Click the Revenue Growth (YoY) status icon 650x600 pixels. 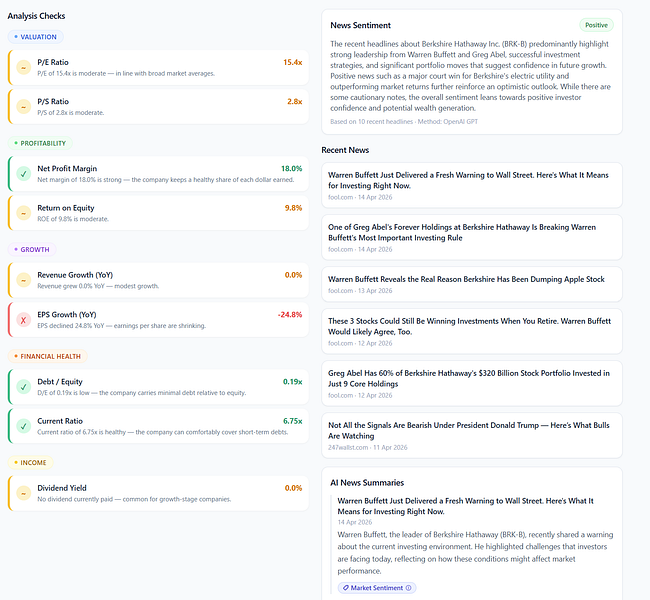[x=24, y=280]
